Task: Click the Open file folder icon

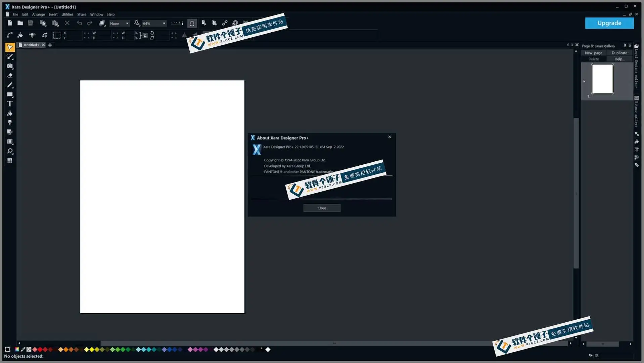Action: click(20, 23)
